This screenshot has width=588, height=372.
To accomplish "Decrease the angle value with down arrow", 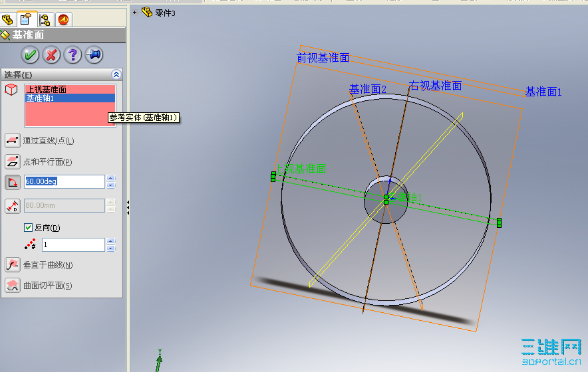I will (110, 185).
